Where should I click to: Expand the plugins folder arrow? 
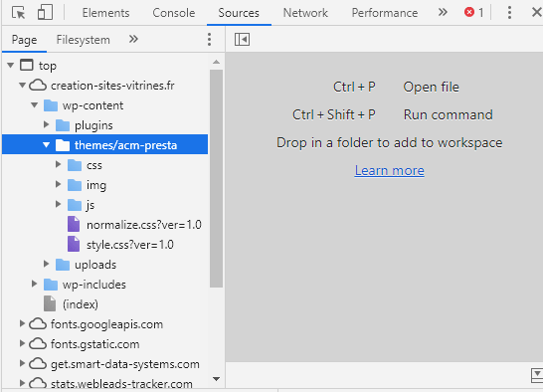click(x=47, y=124)
